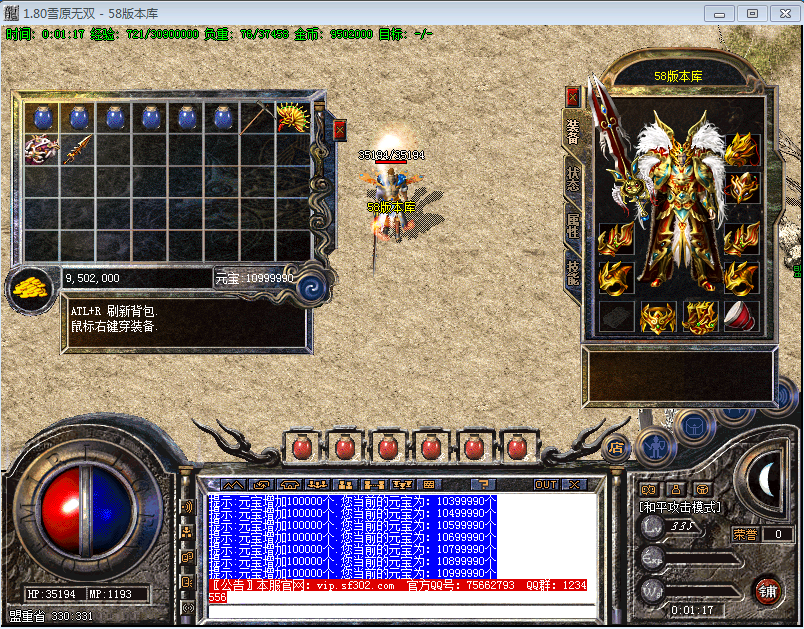Select the empty grey charm slot
This screenshot has width=804, height=629.
click(x=616, y=318)
